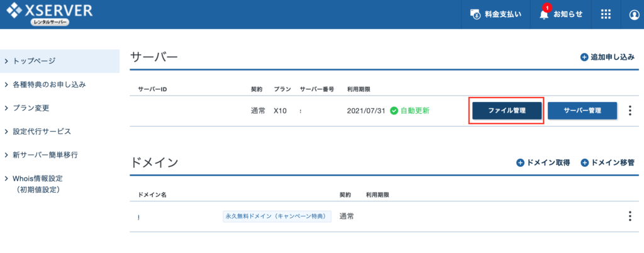Open domain row three-dot options menu
This screenshot has width=644, height=253.
click(x=630, y=216)
